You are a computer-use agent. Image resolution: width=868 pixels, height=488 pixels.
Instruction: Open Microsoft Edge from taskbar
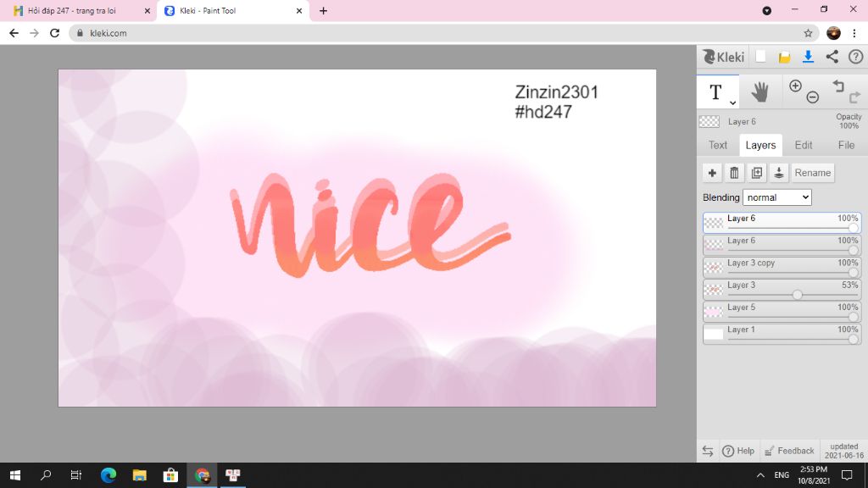pos(108,475)
